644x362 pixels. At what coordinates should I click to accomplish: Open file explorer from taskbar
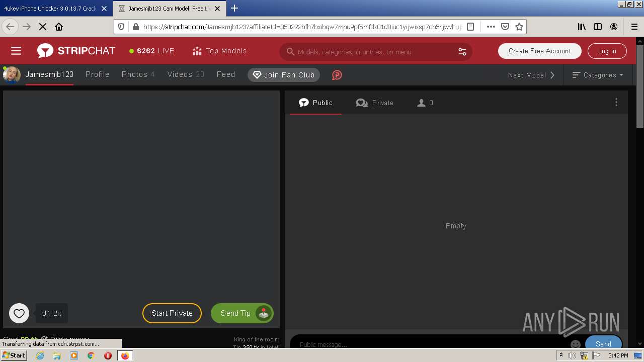click(x=57, y=355)
